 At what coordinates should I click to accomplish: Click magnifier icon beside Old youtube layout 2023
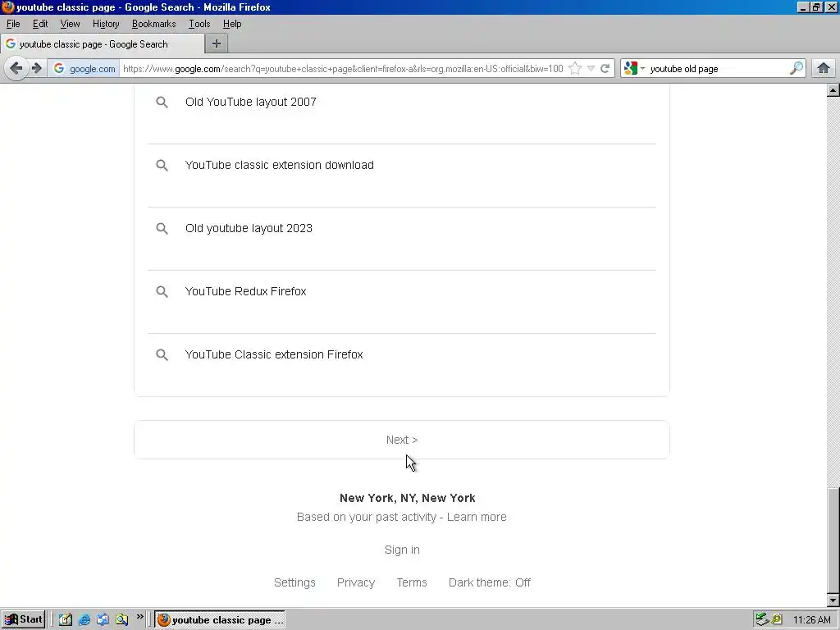(162, 228)
